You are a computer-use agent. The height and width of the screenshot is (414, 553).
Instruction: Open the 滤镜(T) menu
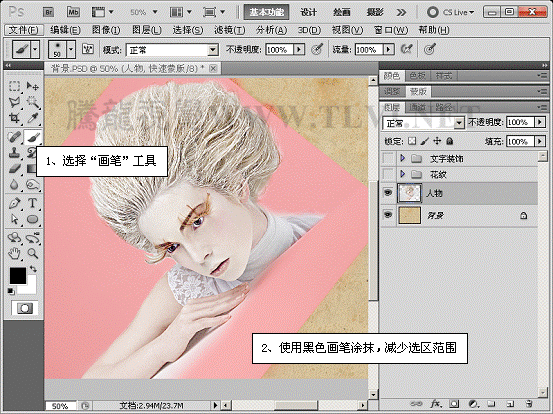(x=230, y=30)
